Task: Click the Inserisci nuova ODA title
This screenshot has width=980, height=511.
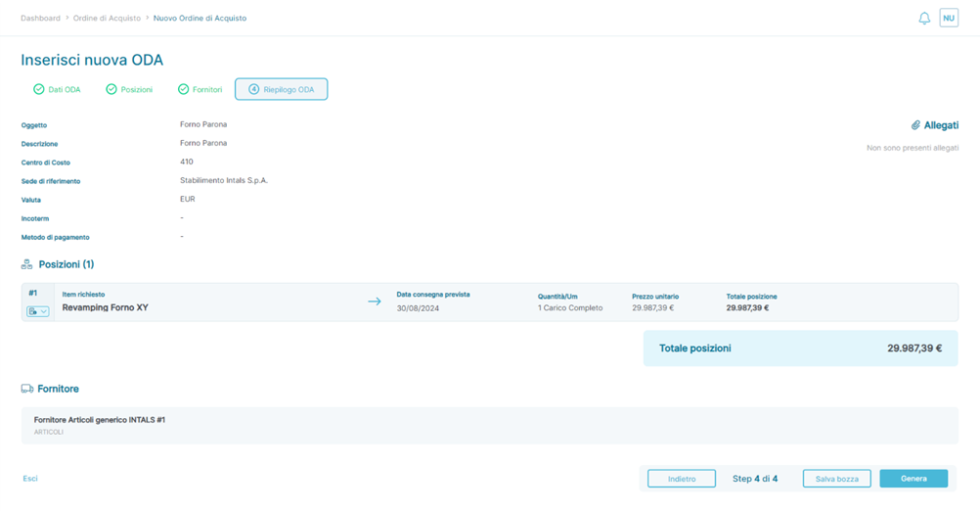Action: pos(92,60)
